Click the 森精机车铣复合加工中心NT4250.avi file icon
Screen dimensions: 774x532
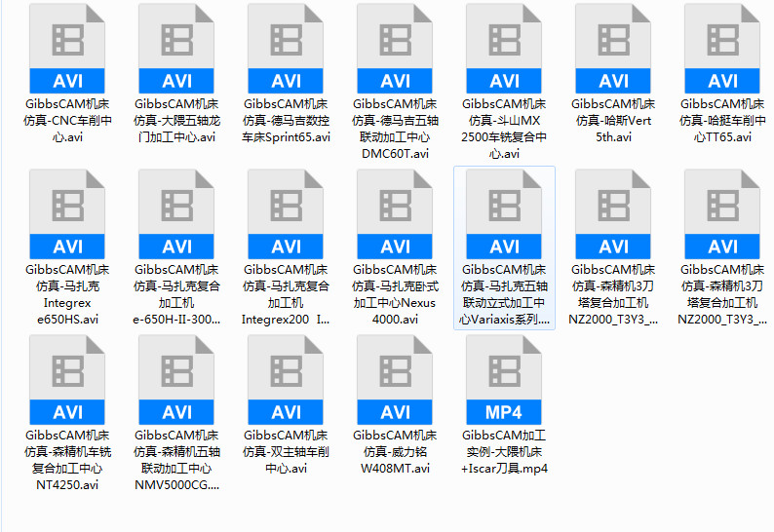point(67,380)
